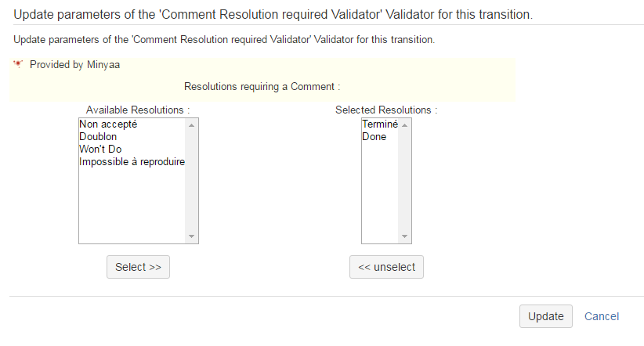Image resolution: width=644 pixels, height=346 pixels.
Task: Click empty space in Selected Resolutions list
Action: (x=380, y=196)
